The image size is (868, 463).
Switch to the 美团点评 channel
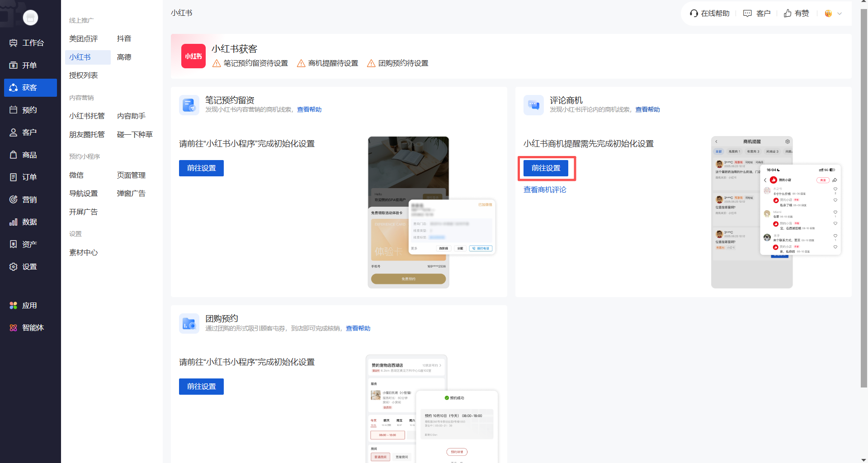(x=83, y=38)
